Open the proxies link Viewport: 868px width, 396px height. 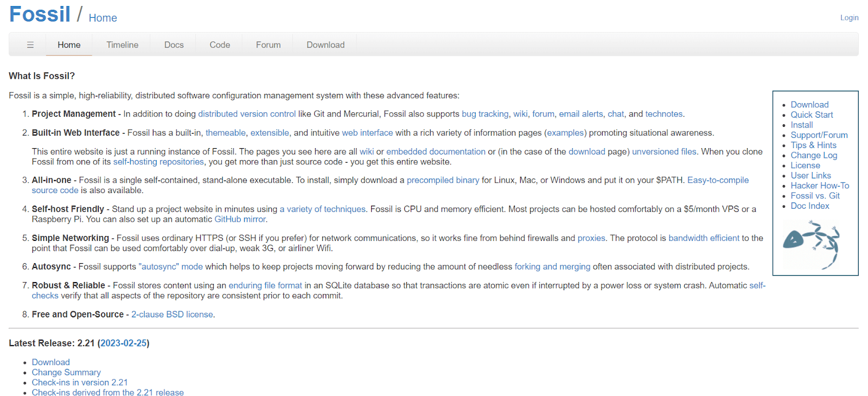(x=591, y=238)
